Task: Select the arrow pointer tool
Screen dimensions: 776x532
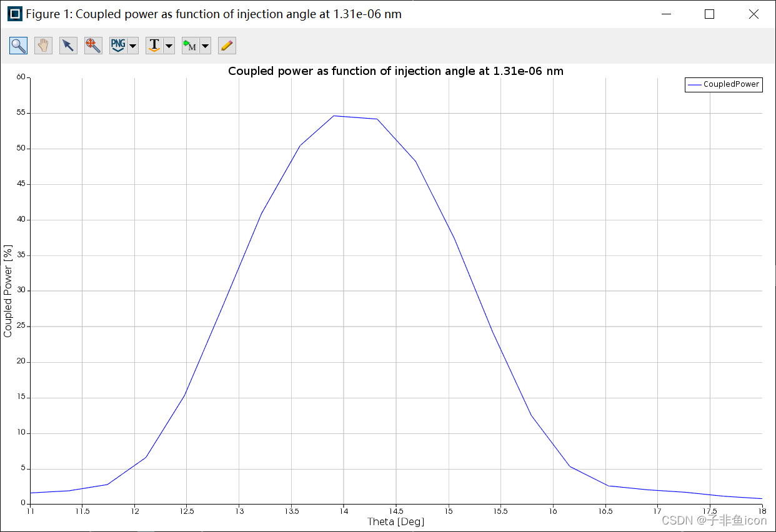Action: point(68,46)
